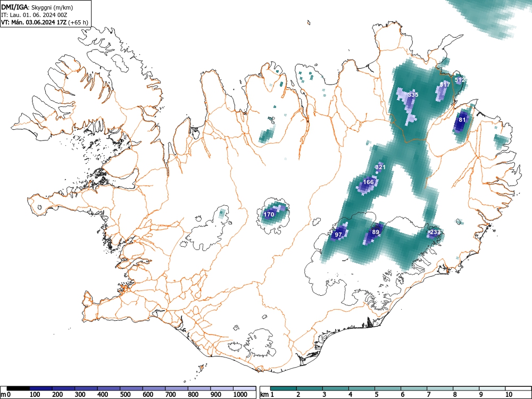The image size is (532, 399).
Task: Click the black 0–100 m legend swatch
Action: pyautogui.click(x=18, y=388)
